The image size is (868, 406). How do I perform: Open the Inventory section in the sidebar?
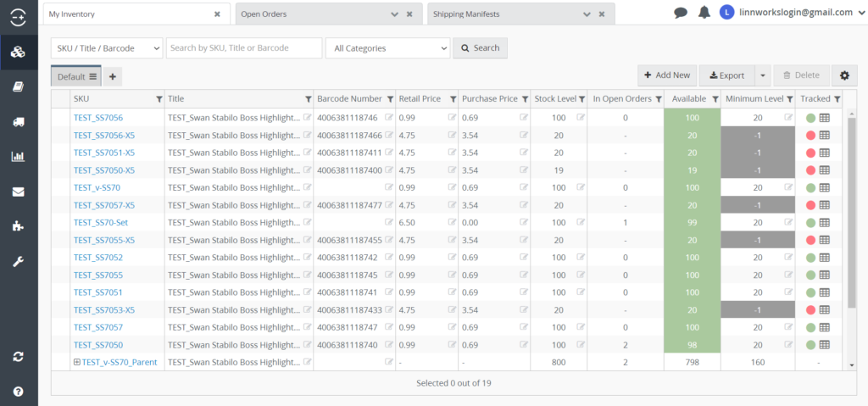click(19, 52)
